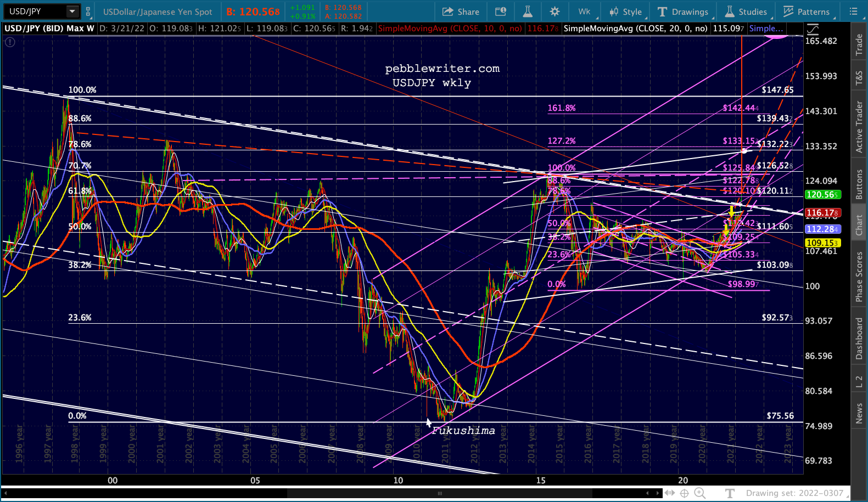
Task: Open the chart snapshot icon next to Share
Action: pos(500,12)
